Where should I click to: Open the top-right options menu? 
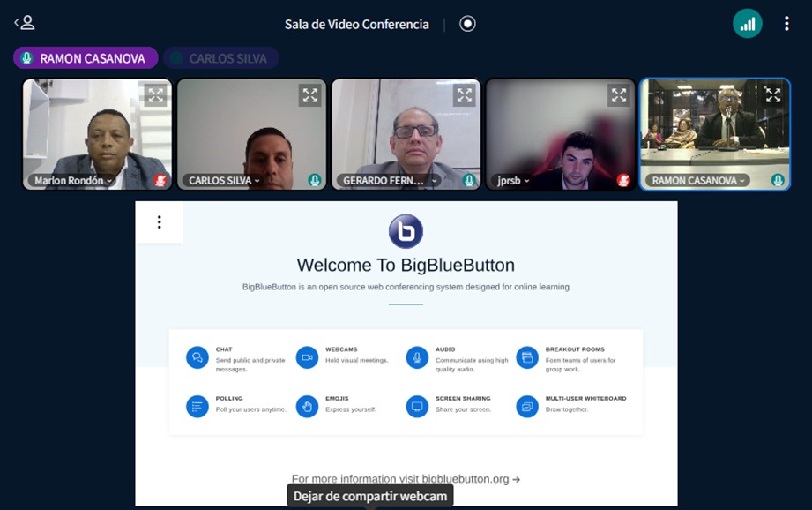(786, 24)
